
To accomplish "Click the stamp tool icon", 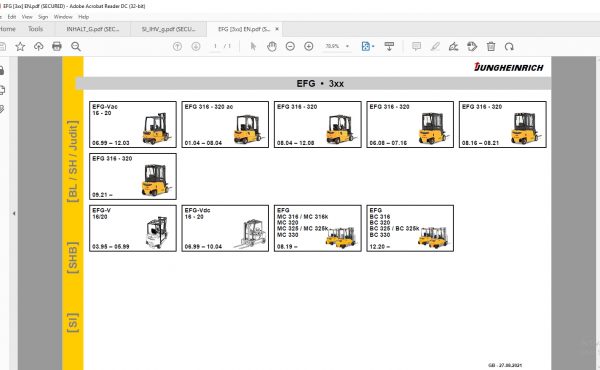I will tap(472, 47).
